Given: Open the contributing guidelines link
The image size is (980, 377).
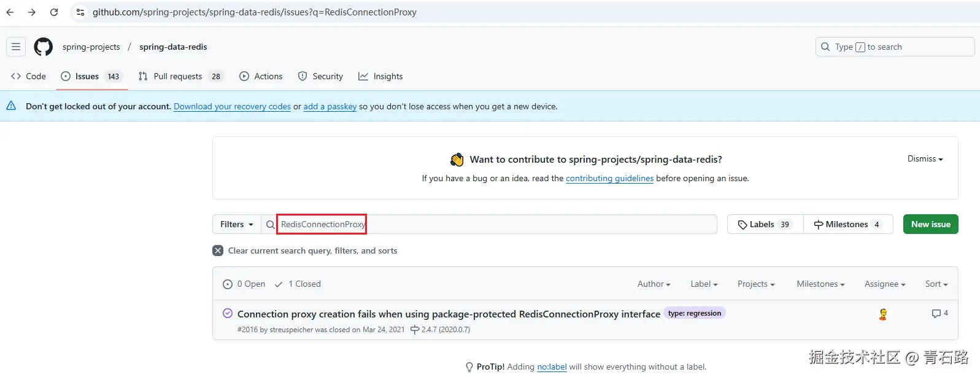Looking at the screenshot, I should [609, 178].
